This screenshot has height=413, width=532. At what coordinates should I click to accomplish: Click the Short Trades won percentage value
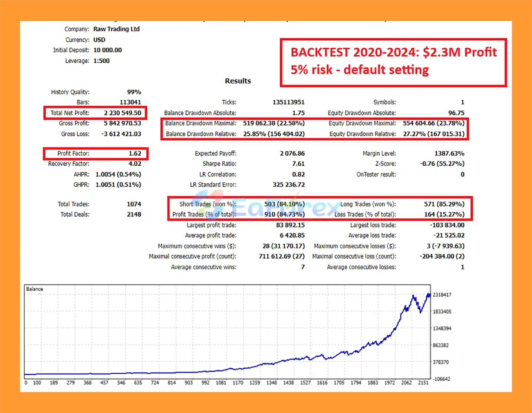point(284,204)
